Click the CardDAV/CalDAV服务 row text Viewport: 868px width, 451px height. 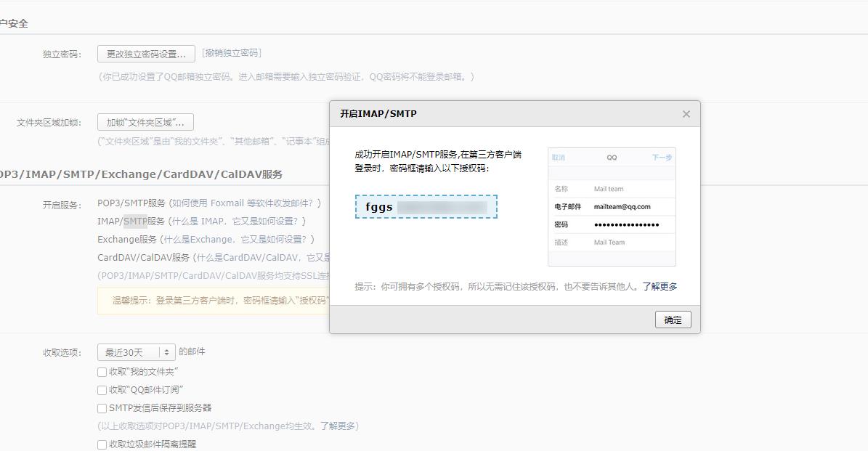[143, 258]
